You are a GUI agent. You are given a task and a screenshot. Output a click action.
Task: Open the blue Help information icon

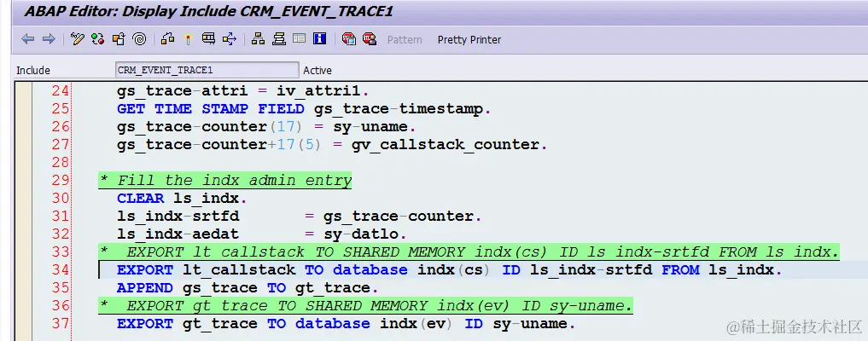click(x=319, y=39)
